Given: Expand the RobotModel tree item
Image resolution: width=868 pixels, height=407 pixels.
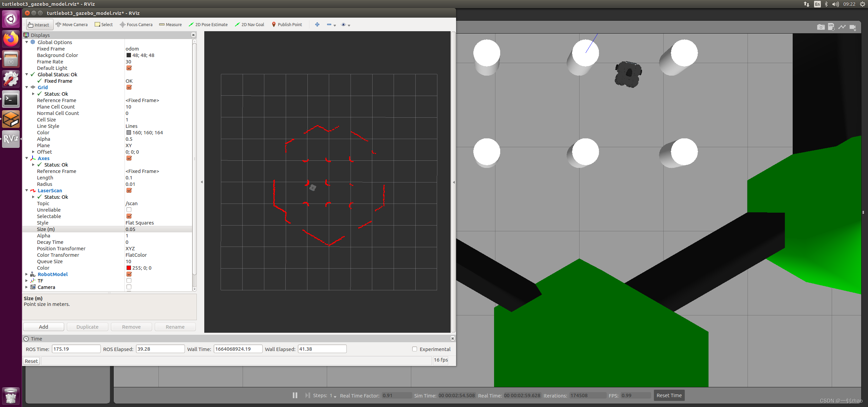Looking at the screenshot, I should click(x=26, y=274).
